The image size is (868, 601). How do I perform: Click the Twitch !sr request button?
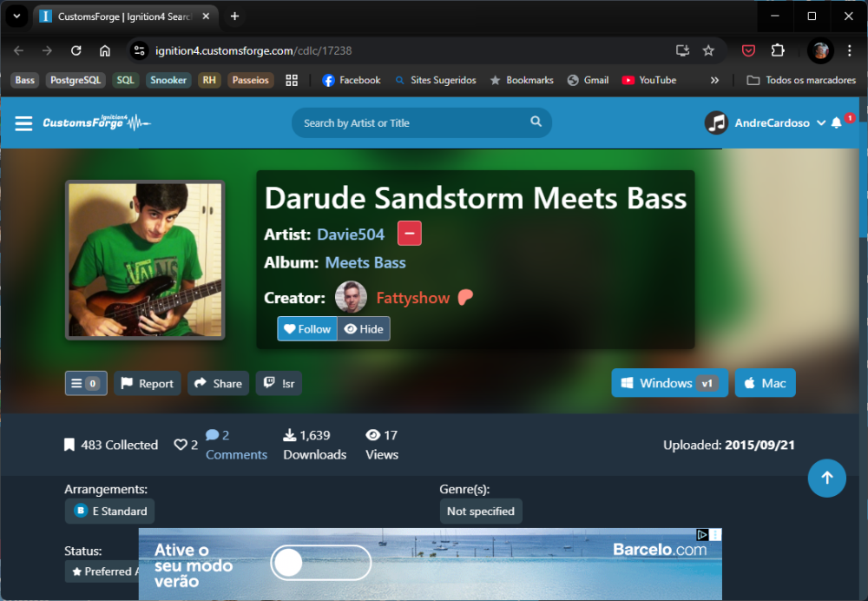(279, 383)
